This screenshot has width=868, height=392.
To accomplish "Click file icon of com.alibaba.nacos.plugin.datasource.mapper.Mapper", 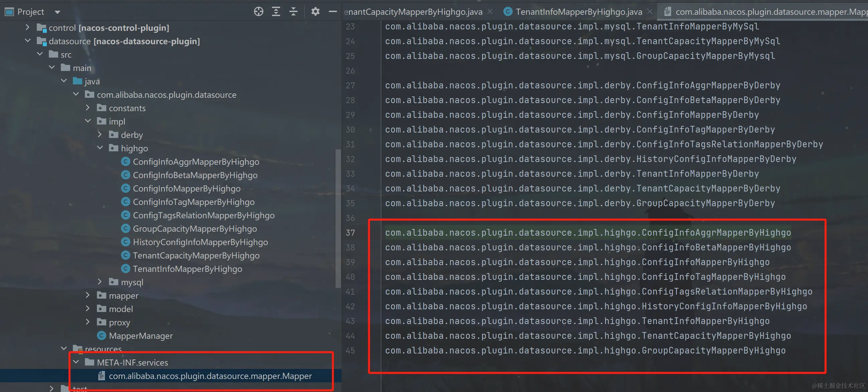I will coord(101,376).
